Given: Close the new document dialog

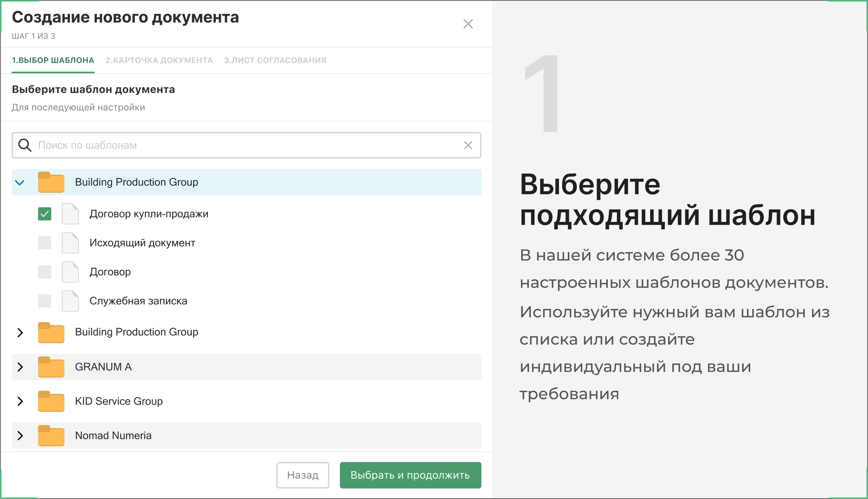Looking at the screenshot, I should coord(468,24).
